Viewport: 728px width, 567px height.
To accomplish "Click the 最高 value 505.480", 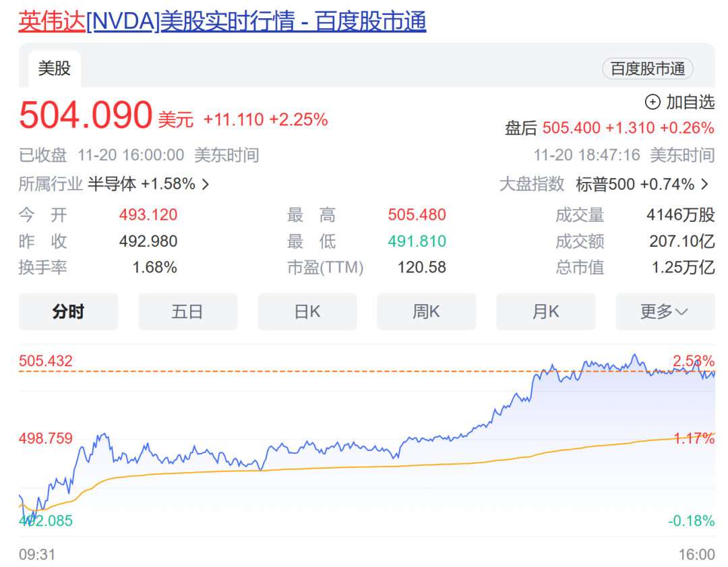I will 417,214.
